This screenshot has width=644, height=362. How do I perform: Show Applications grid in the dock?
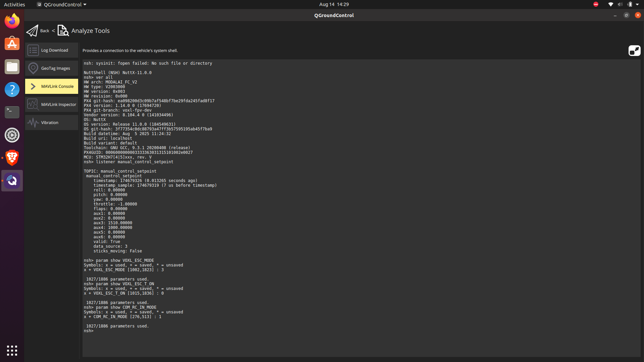pyautogui.click(x=12, y=351)
